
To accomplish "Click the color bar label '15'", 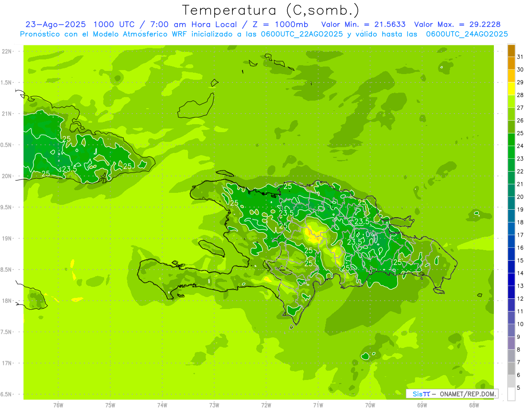I will 520,260.
